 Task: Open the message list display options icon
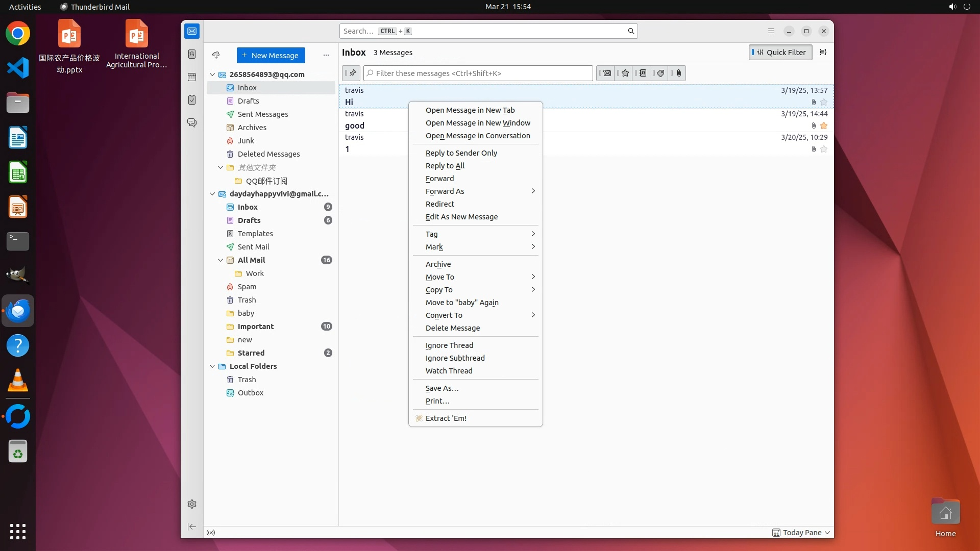point(823,52)
